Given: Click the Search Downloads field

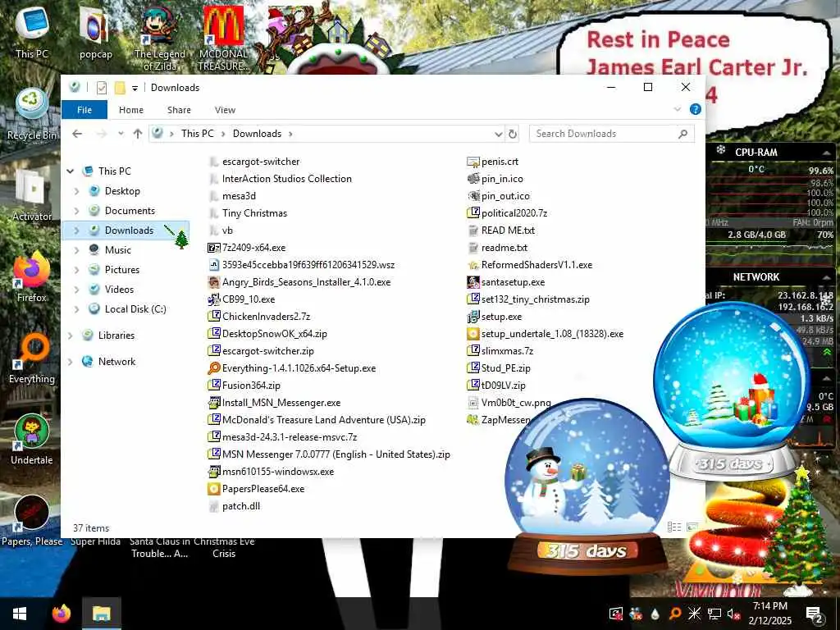Looking at the screenshot, I should [612, 134].
